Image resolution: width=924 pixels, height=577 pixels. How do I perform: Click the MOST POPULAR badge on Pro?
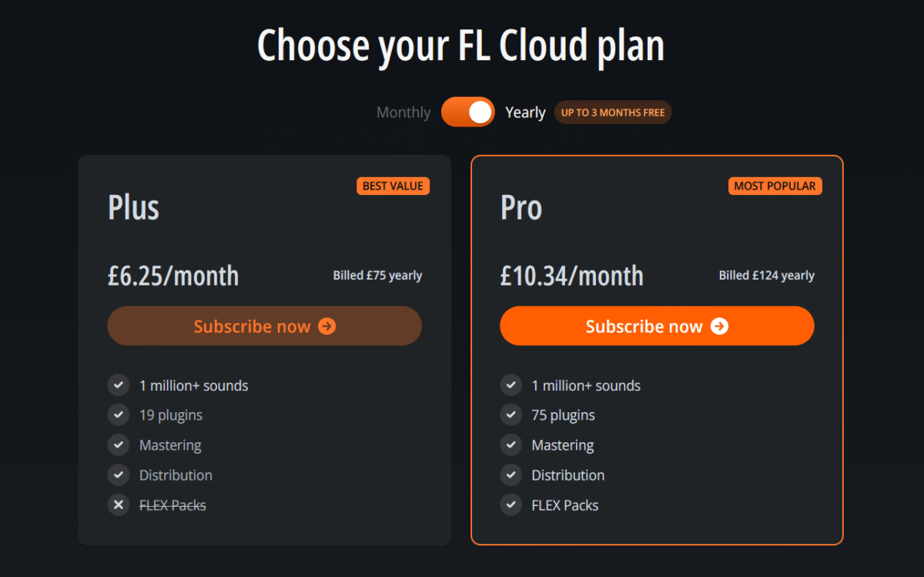(x=775, y=186)
